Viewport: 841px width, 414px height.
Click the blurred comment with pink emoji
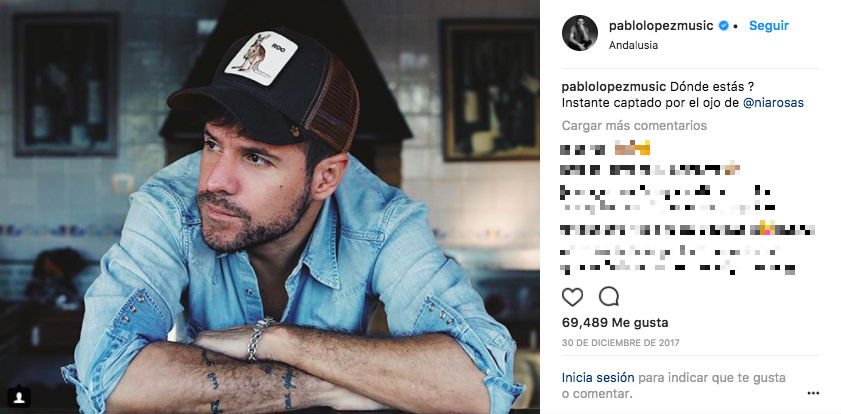pyautogui.click(x=688, y=230)
